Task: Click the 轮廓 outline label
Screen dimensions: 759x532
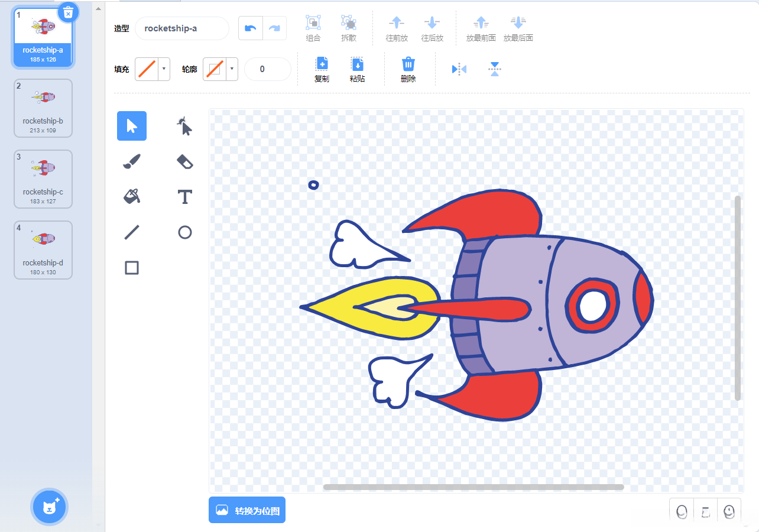Action: [189, 69]
